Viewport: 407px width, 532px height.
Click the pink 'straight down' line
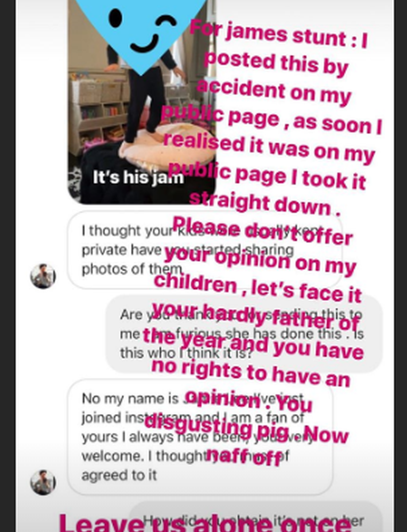pyautogui.click(x=264, y=204)
